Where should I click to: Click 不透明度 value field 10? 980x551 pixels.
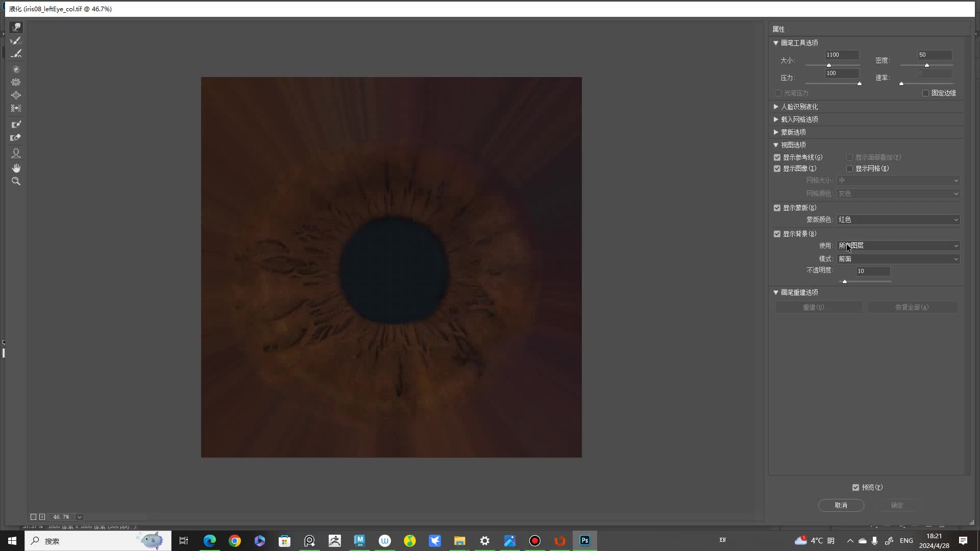coord(873,271)
